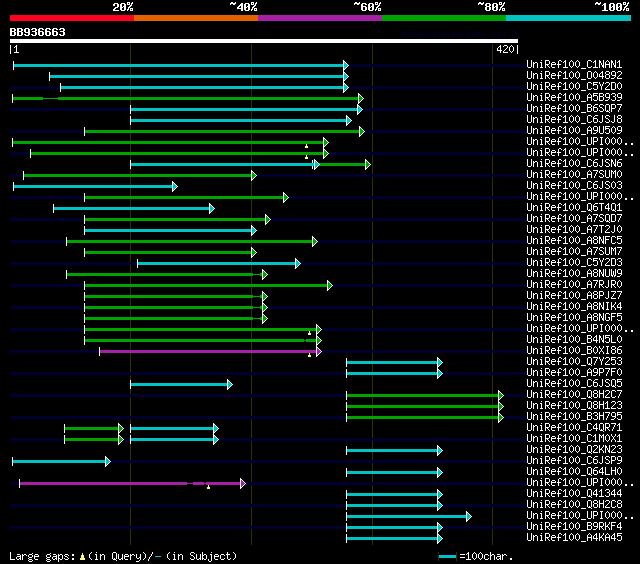Click the orange ~40% identity legend segment
640x564 pixels.
click(x=196, y=18)
